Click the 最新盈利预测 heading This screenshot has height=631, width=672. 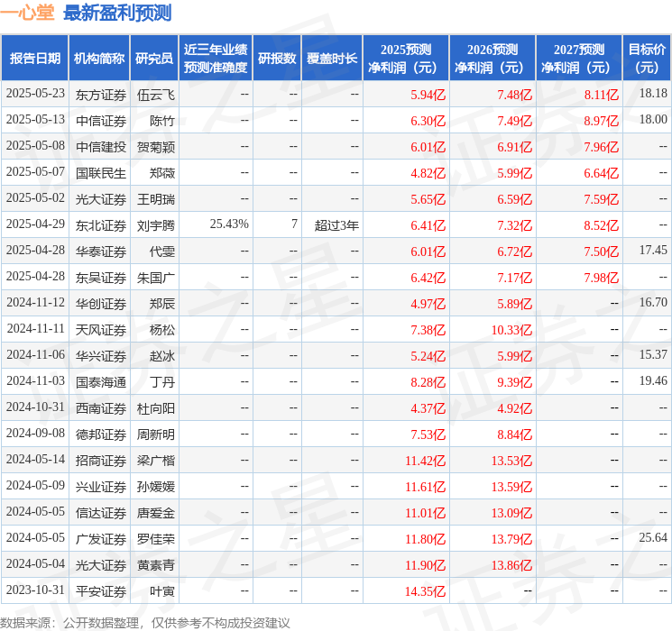[x=117, y=13]
